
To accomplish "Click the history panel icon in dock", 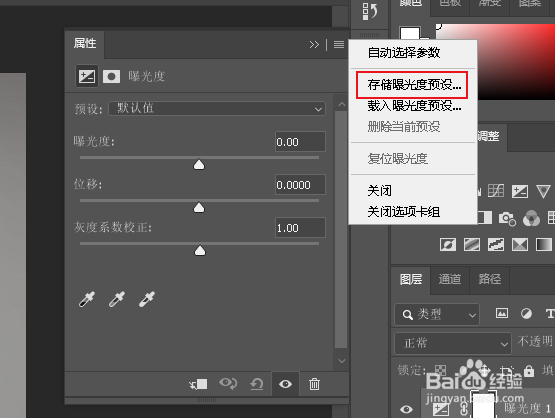I will point(370,11).
